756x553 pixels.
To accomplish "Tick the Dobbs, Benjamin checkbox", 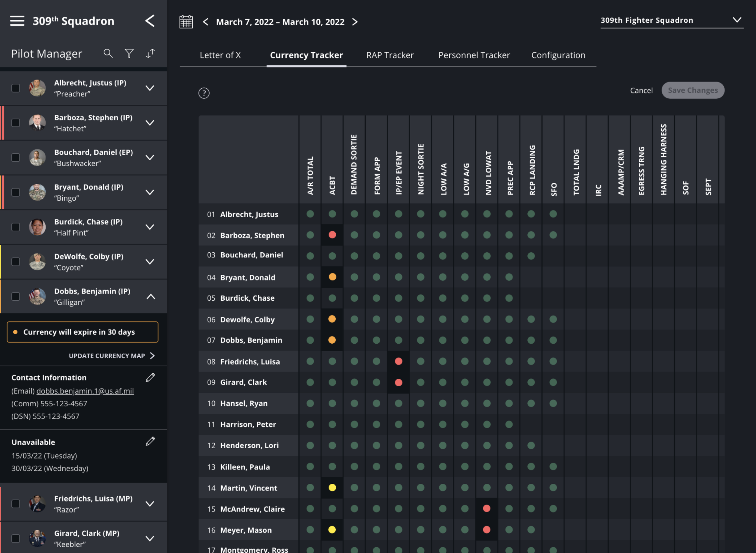I will [x=16, y=296].
